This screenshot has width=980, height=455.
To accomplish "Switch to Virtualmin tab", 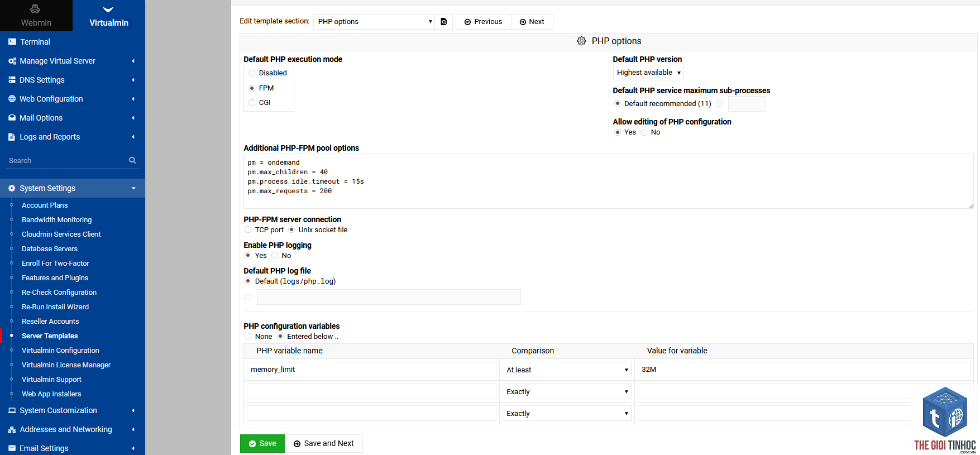I will point(109,16).
